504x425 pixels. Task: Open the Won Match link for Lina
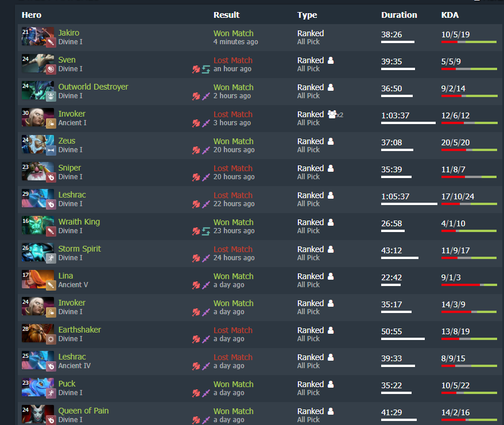tap(234, 276)
